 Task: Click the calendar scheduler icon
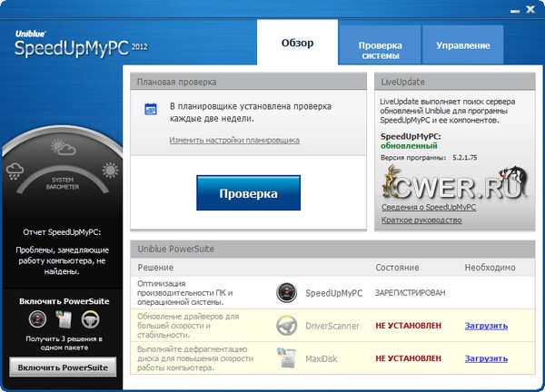tap(152, 110)
